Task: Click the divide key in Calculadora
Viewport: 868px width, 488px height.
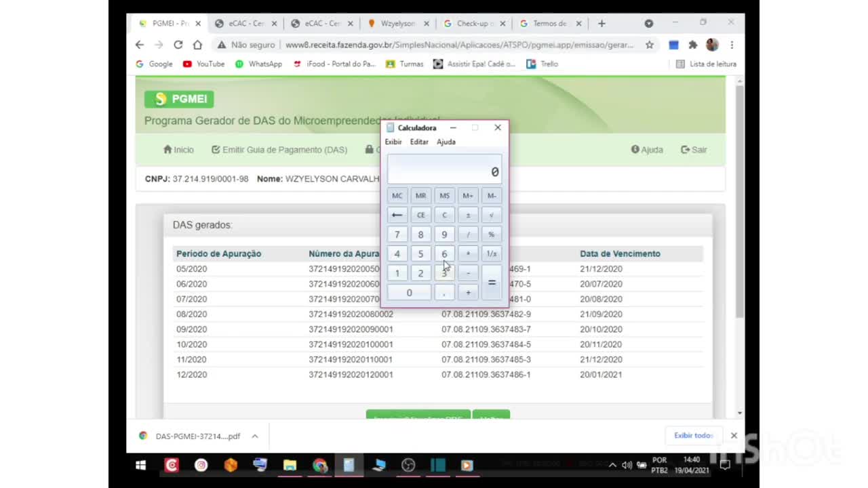Action: coord(468,235)
